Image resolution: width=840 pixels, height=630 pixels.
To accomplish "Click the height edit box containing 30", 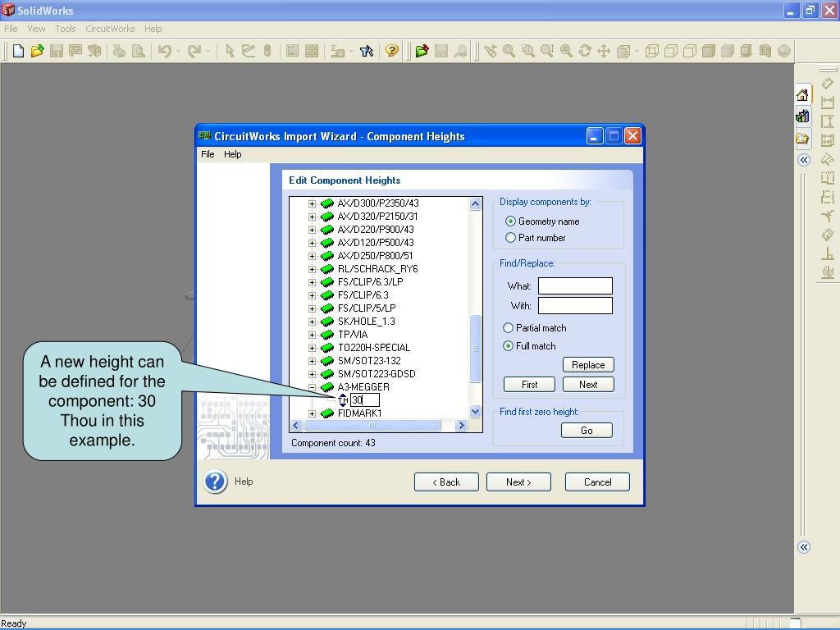I will click(365, 399).
